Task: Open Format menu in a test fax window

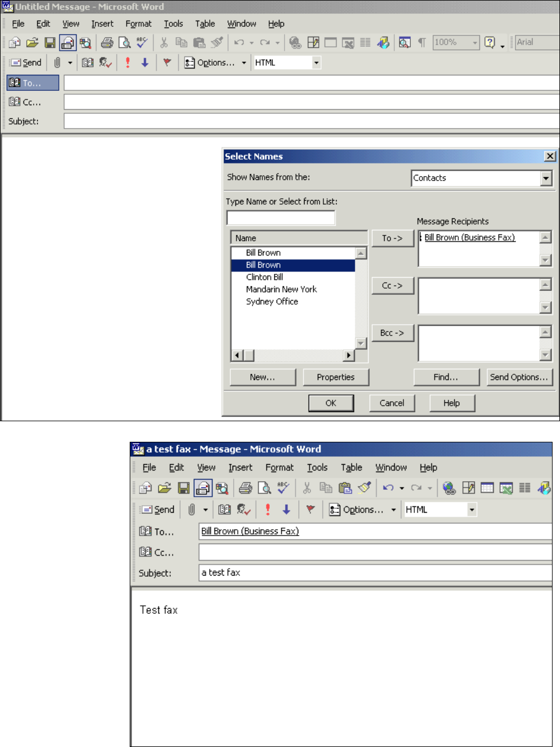Action: tap(279, 468)
